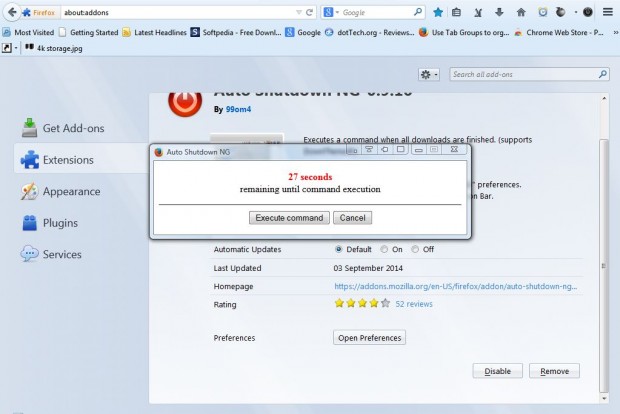Set Automatic Updates to On
620x414 pixels.
point(384,250)
